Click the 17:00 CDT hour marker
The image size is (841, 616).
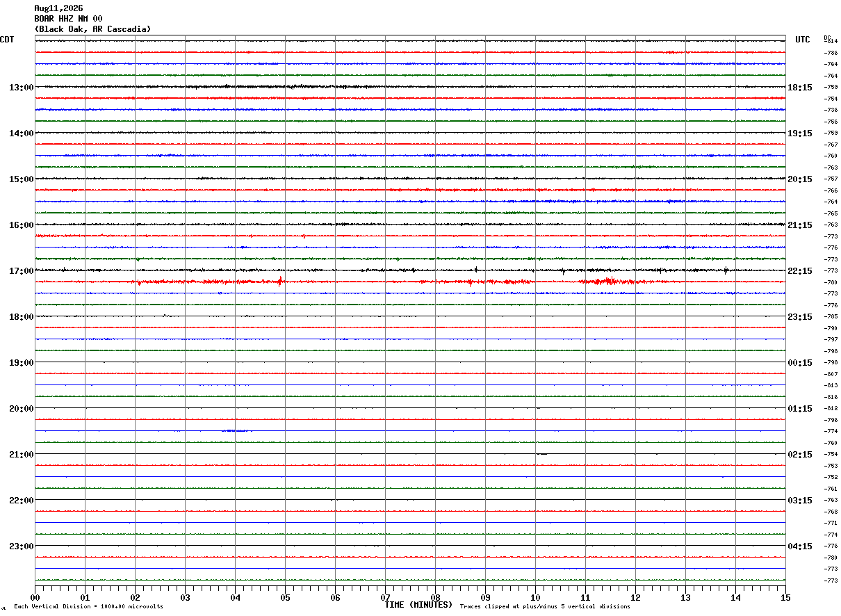point(22,271)
